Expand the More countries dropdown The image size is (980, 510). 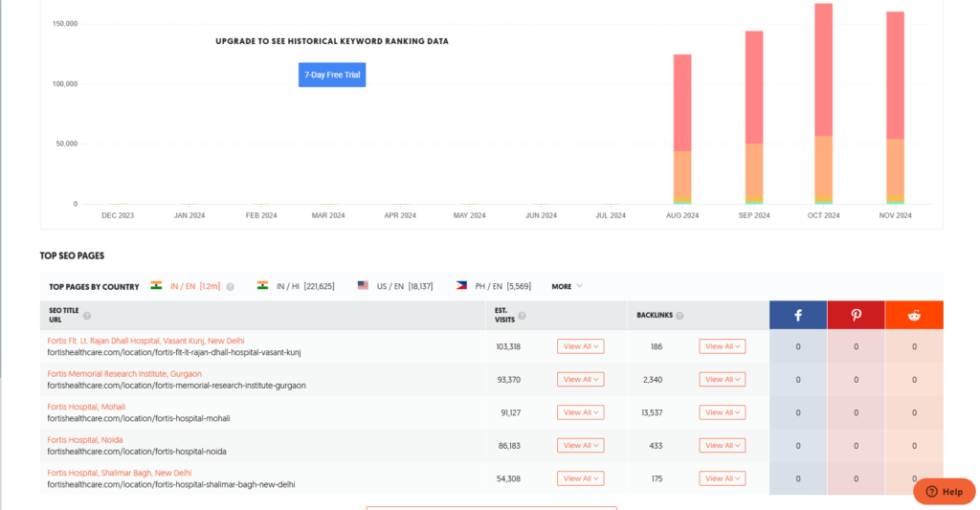[x=567, y=286]
